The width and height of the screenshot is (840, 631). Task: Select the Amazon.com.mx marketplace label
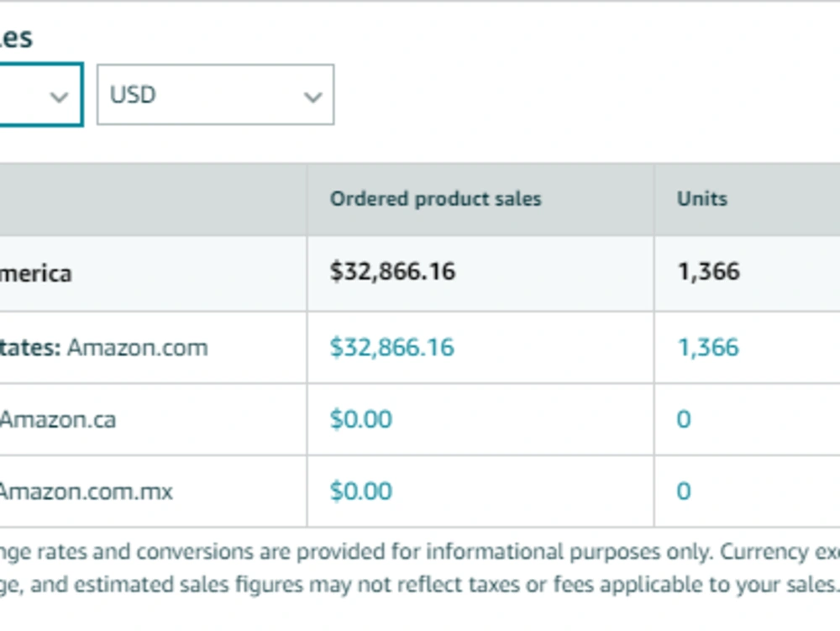tap(87, 492)
